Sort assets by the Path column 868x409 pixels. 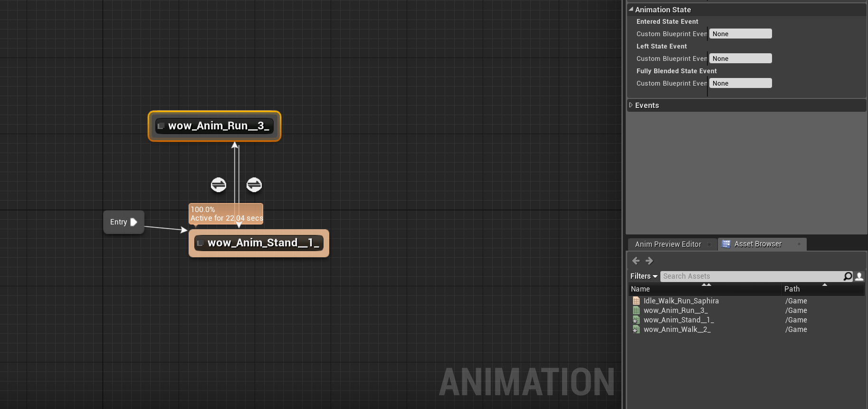823,289
